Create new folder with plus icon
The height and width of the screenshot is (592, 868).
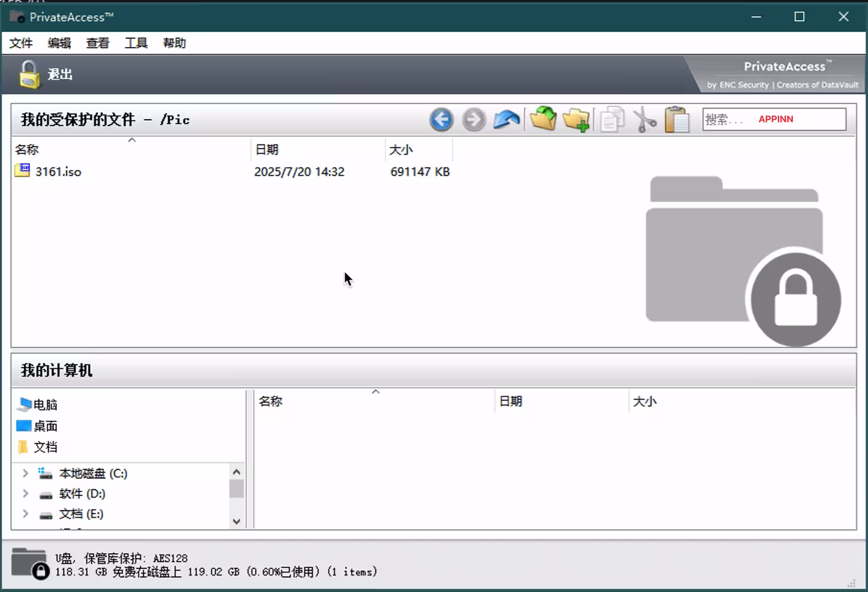click(x=576, y=119)
